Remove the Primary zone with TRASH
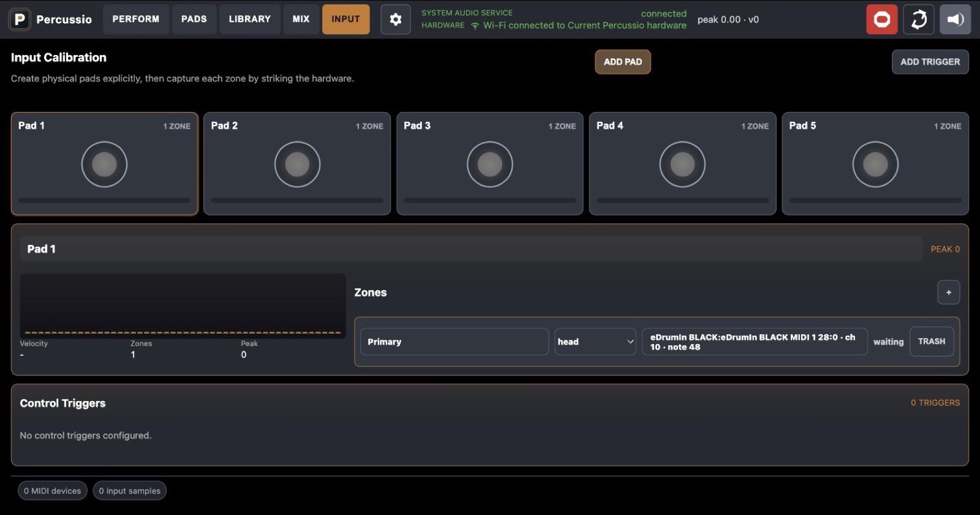 [932, 342]
